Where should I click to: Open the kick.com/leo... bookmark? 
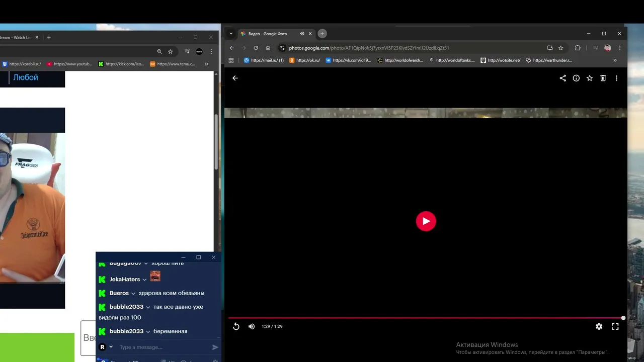pos(121,64)
